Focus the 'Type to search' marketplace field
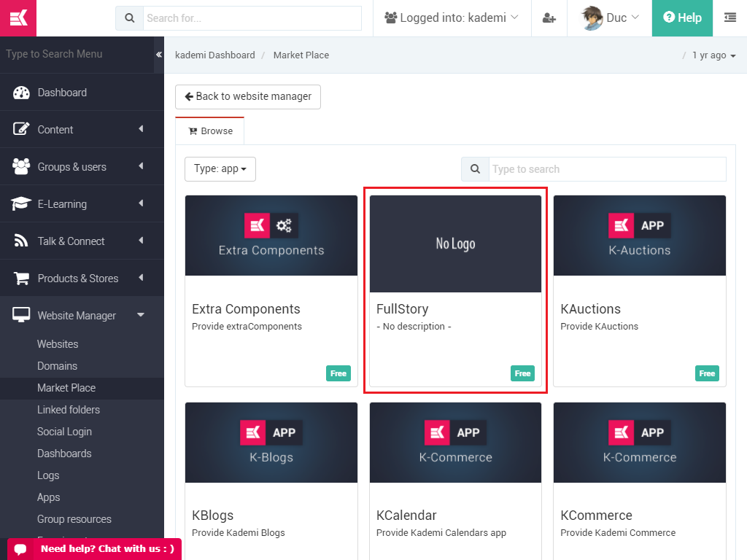The height and width of the screenshot is (560, 747). [608, 169]
